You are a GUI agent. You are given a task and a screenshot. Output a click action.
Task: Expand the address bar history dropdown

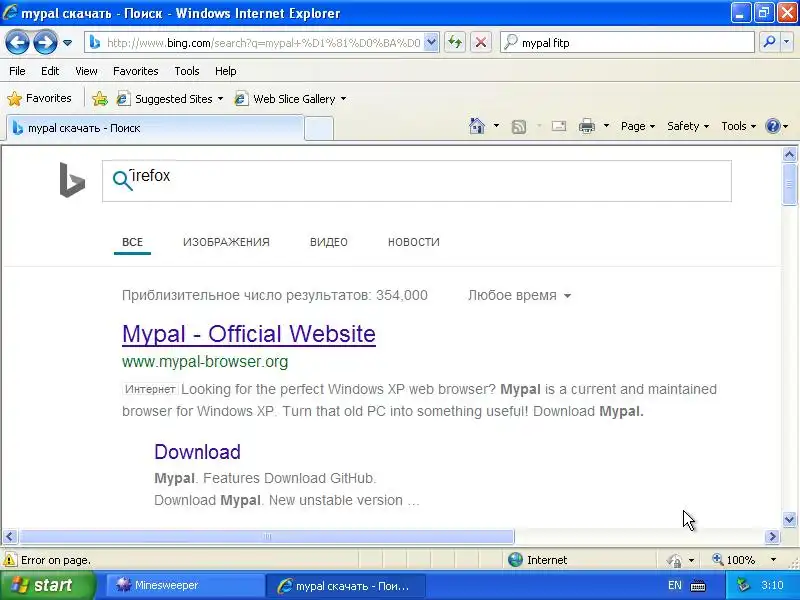coord(432,43)
